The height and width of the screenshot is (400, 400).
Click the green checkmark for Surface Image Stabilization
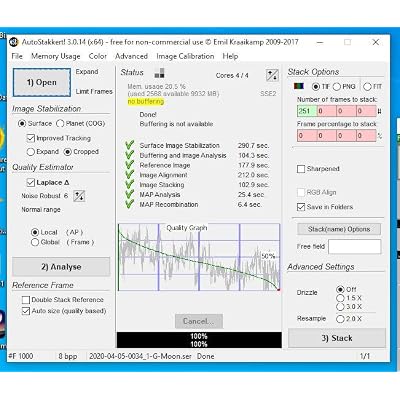coord(130,145)
